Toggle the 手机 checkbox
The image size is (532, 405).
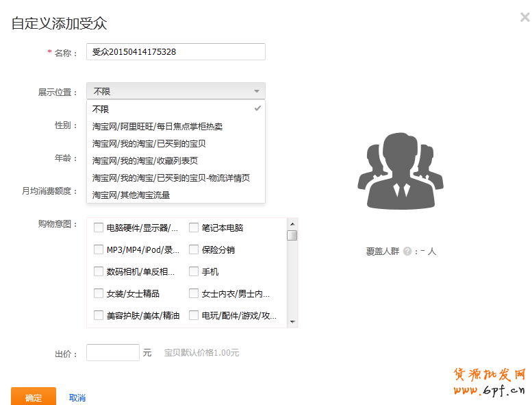click(194, 271)
